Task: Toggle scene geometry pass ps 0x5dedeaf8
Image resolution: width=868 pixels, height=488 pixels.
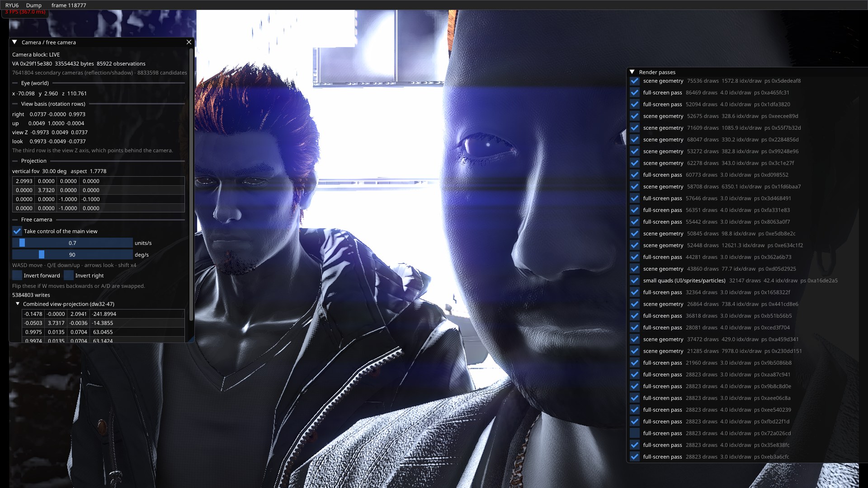Action: [635, 81]
